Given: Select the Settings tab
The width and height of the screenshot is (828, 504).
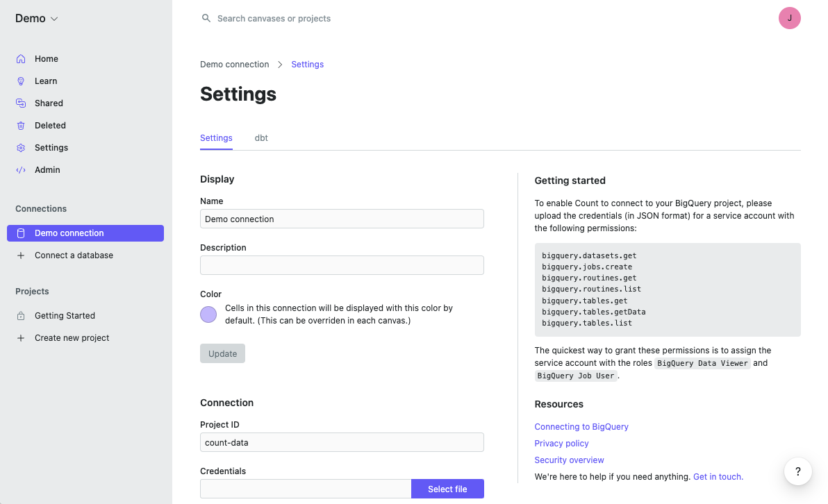Looking at the screenshot, I should 216,138.
